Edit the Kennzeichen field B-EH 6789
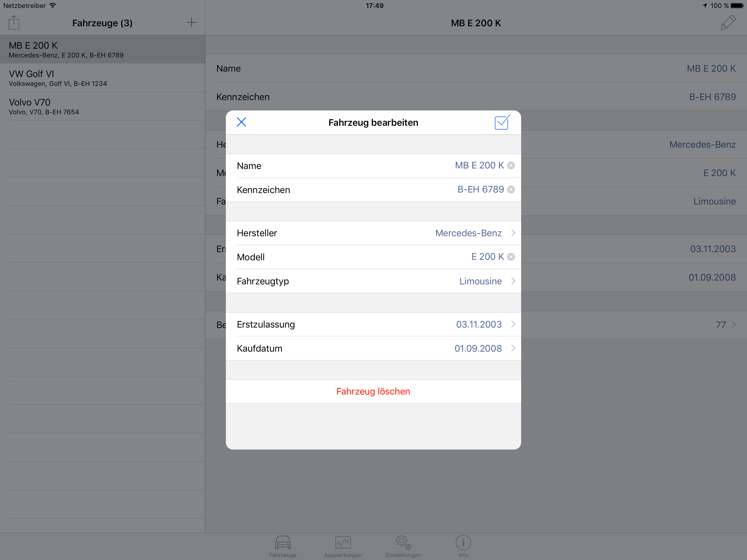Viewport: 747px width, 560px height. (x=481, y=189)
